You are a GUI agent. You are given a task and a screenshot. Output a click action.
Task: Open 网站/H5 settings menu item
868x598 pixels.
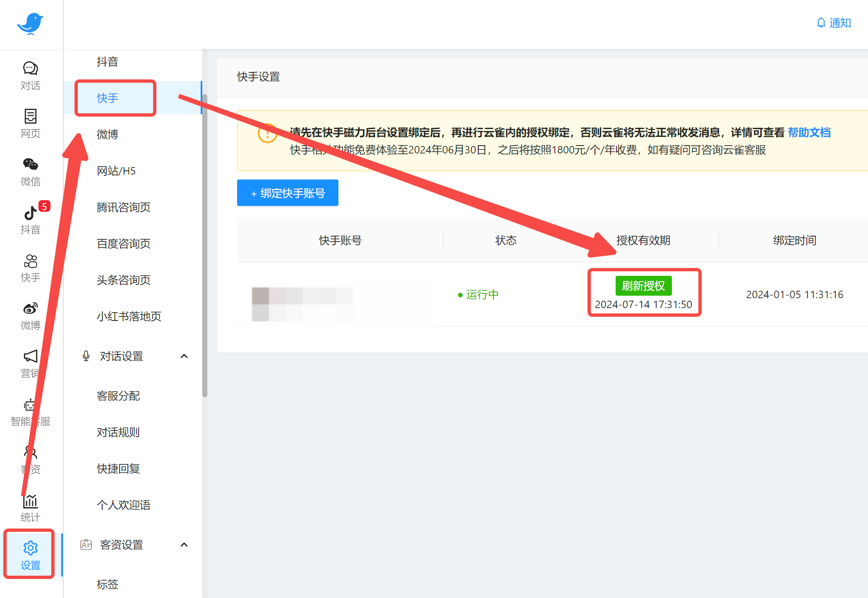tap(116, 171)
